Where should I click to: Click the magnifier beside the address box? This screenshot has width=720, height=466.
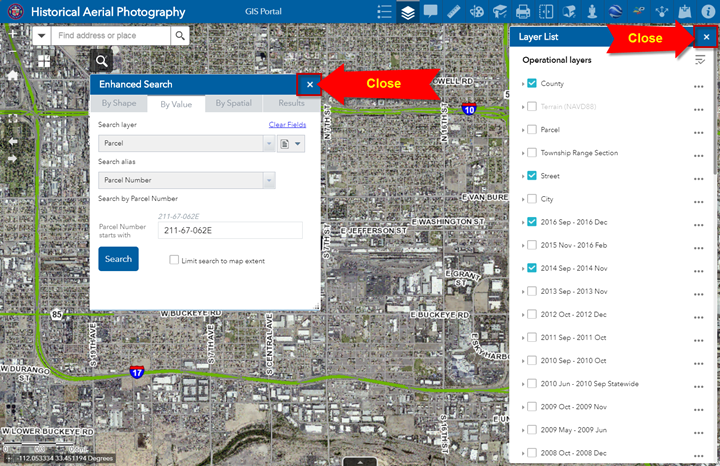(x=180, y=36)
